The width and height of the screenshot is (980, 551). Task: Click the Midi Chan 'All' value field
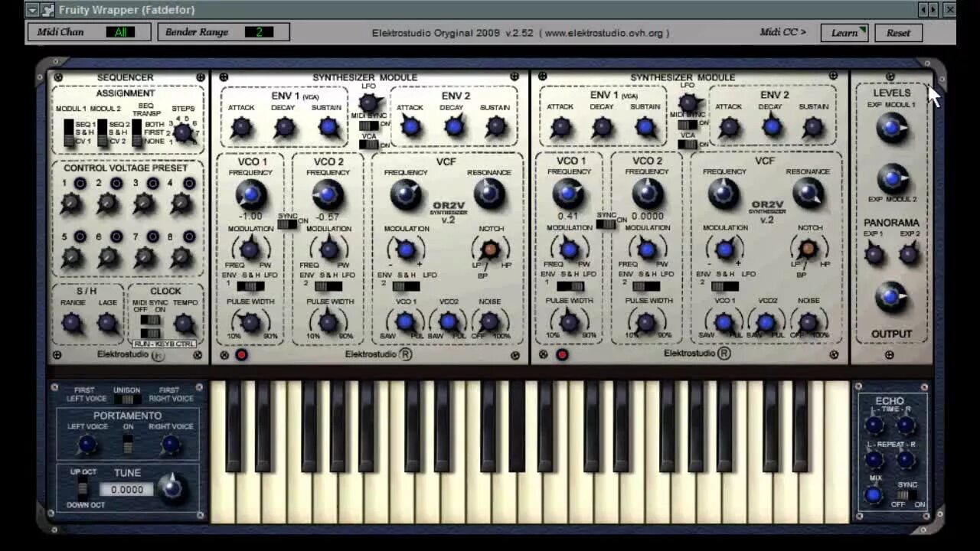[x=121, y=32]
